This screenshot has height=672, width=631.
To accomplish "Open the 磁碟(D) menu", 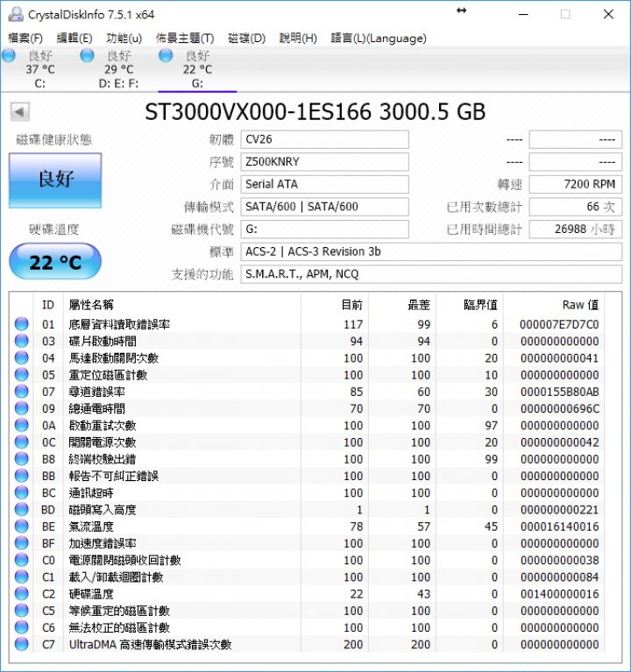I will click(x=246, y=39).
